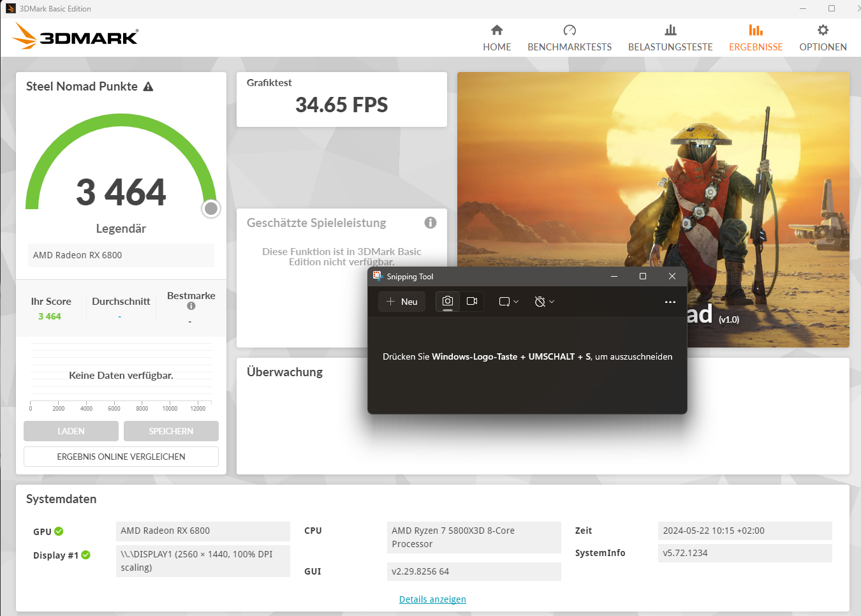Click the Display #1 green checkmark icon
This screenshot has height=616, width=861.
[x=85, y=555]
